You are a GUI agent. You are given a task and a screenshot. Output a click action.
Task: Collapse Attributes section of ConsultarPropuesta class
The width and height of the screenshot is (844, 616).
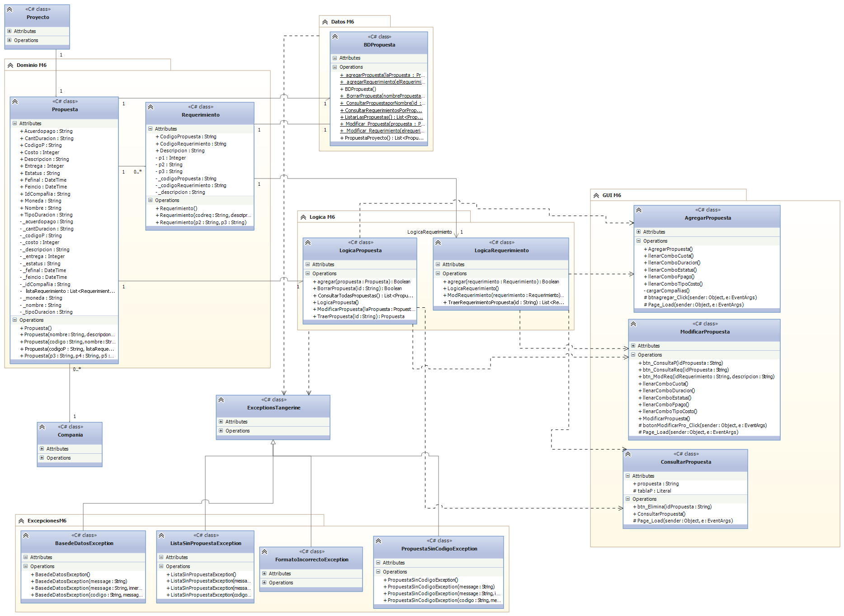coord(627,476)
